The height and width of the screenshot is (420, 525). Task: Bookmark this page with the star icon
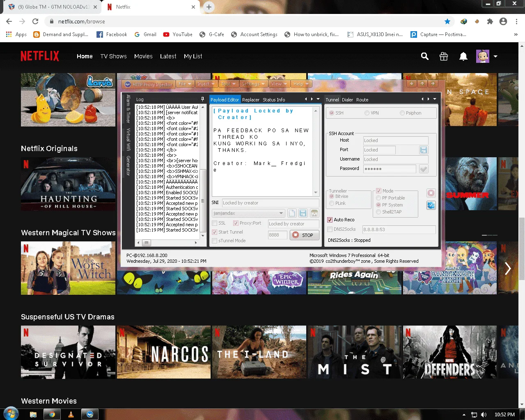click(447, 21)
